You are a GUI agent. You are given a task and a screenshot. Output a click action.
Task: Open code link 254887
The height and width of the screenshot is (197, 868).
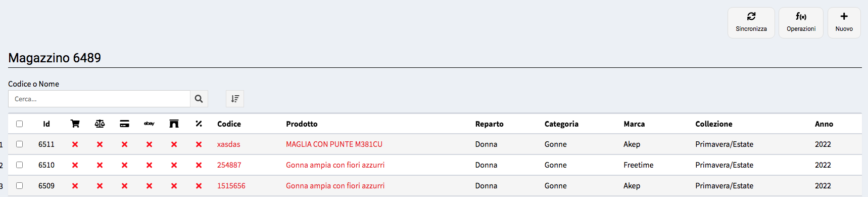pyautogui.click(x=229, y=165)
